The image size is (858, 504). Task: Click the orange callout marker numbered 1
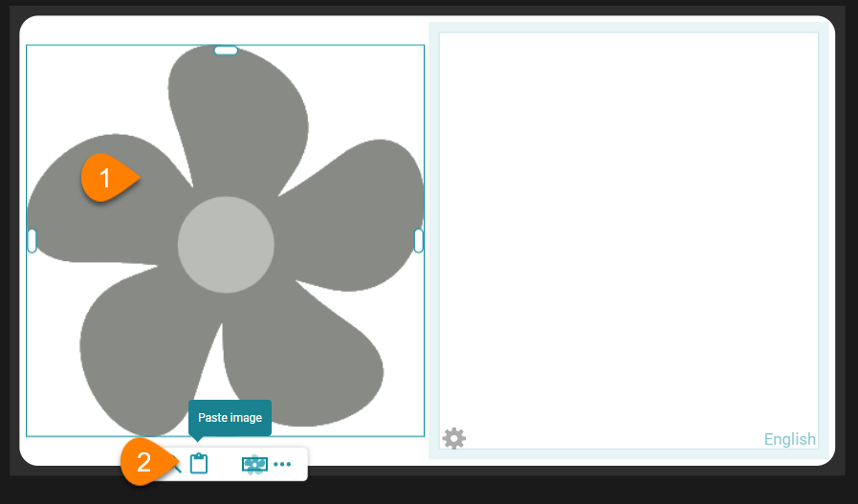click(x=105, y=178)
